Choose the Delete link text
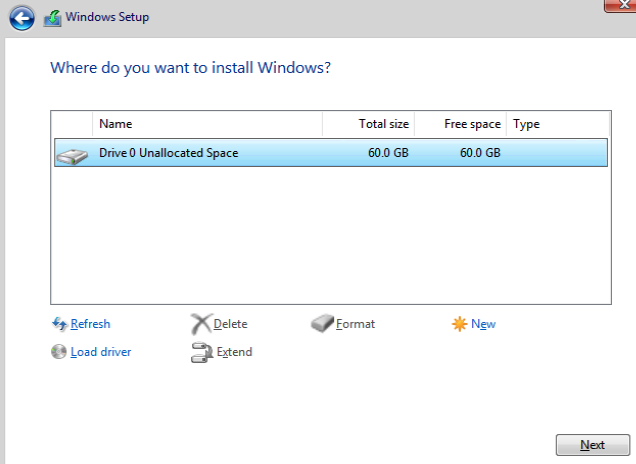This screenshot has width=636, height=464. click(230, 324)
